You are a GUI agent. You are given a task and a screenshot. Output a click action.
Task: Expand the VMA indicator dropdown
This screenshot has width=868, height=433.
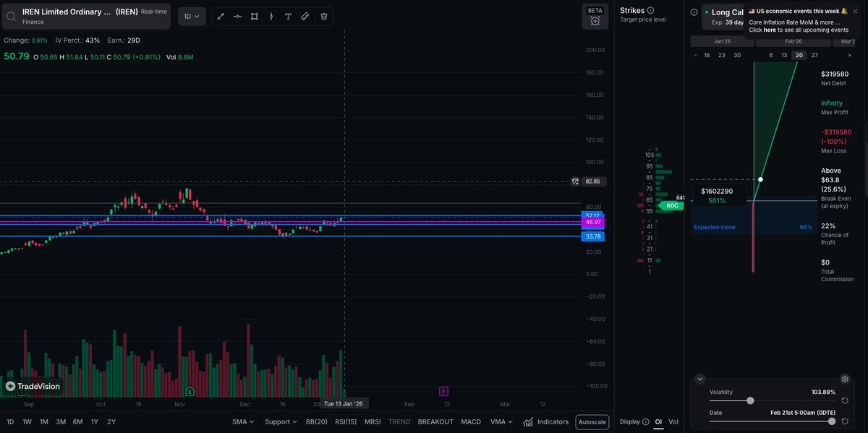click(502, 421)
